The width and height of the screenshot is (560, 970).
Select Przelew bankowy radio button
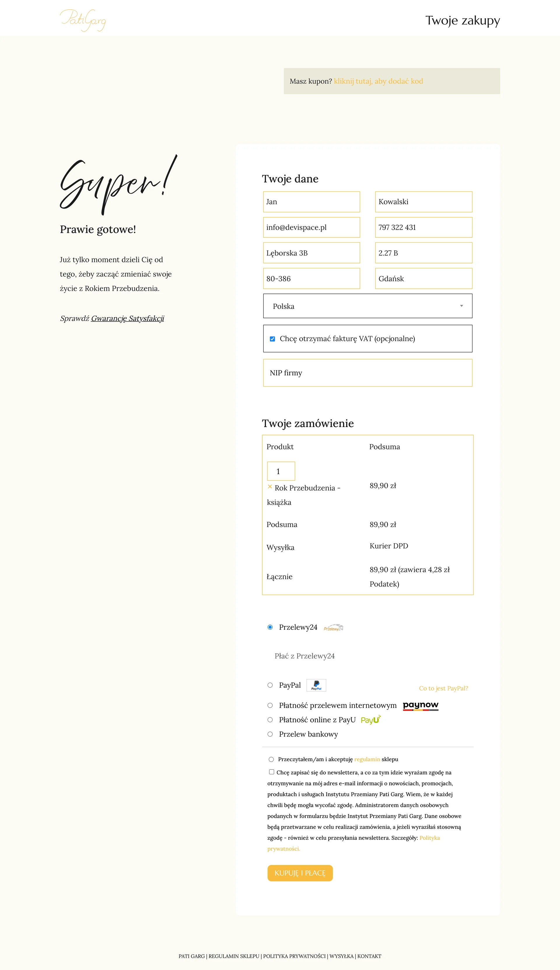coord(270,734)
